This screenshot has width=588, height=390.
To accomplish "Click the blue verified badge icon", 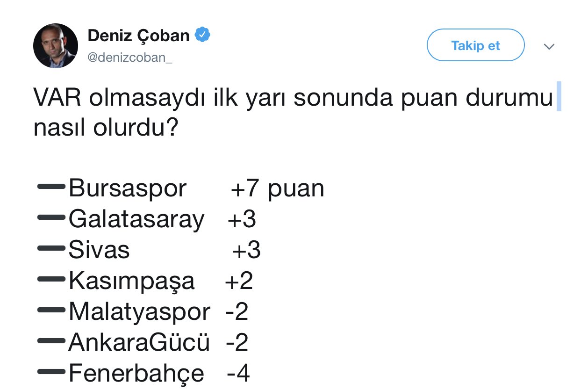I will (x=202, y=35).
